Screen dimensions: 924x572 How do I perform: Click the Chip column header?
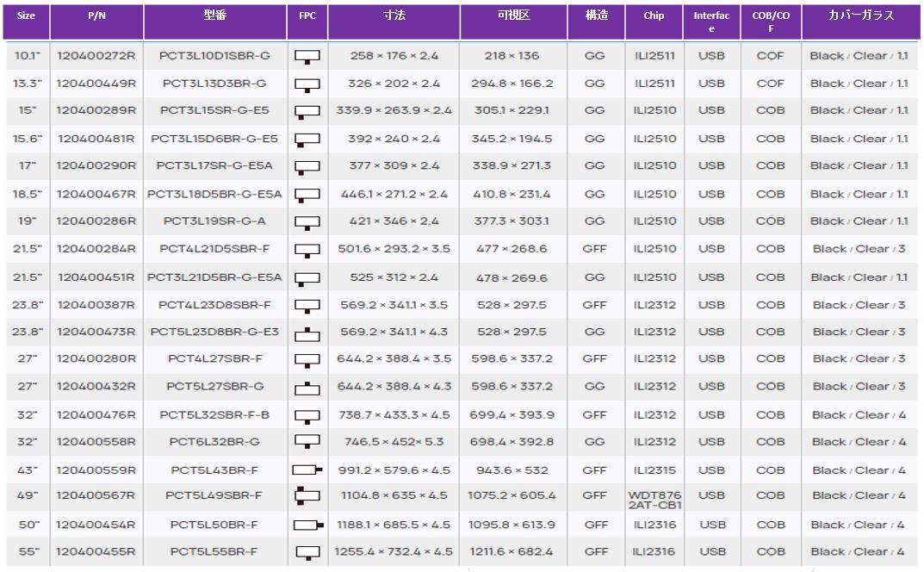click(x=654, y=22)
